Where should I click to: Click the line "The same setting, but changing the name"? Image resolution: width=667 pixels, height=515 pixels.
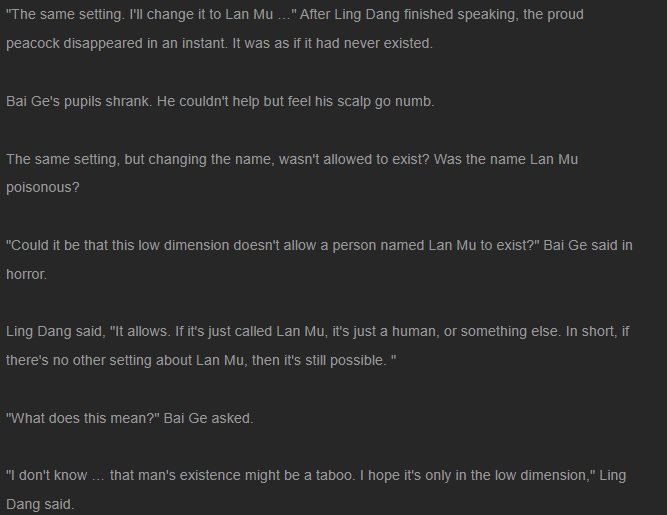(292, 159)
